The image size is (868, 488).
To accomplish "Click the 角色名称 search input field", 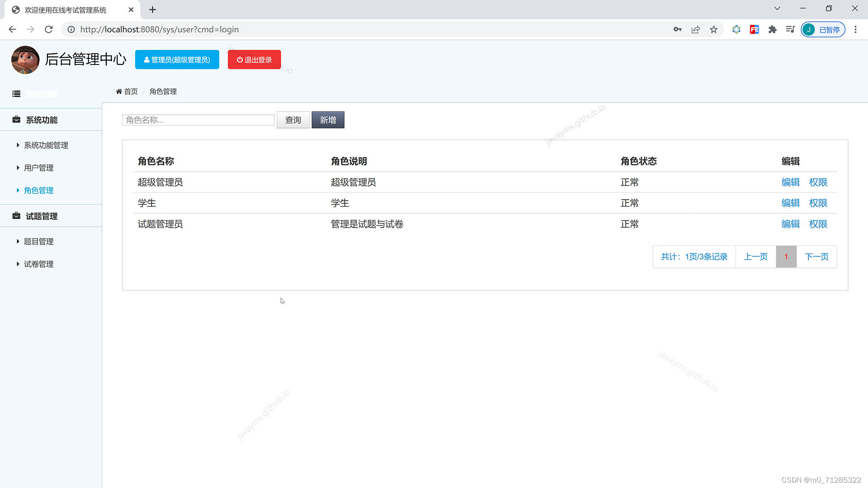I will coord(198,120).
